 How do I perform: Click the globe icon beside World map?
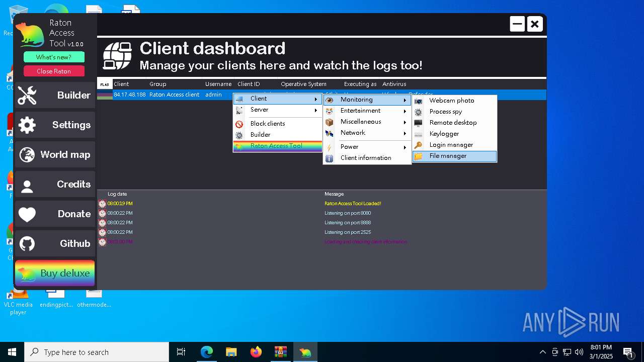point(27,154)
